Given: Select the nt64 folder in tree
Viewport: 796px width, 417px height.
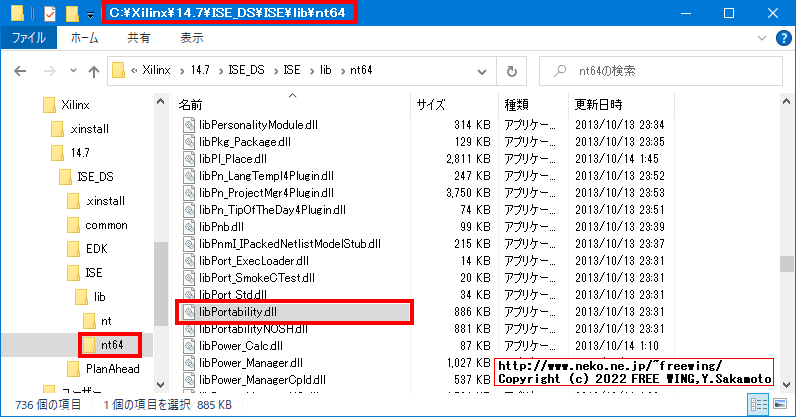Looking at the screenshot, I should [x=112, y=345].
